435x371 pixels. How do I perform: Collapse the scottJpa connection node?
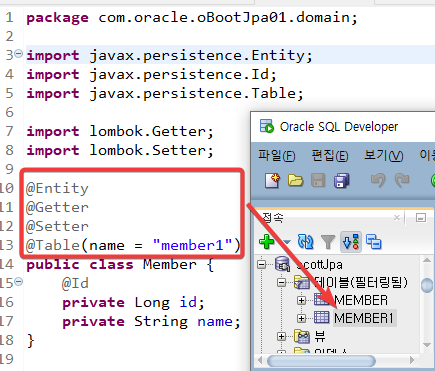tap(262, 265)
